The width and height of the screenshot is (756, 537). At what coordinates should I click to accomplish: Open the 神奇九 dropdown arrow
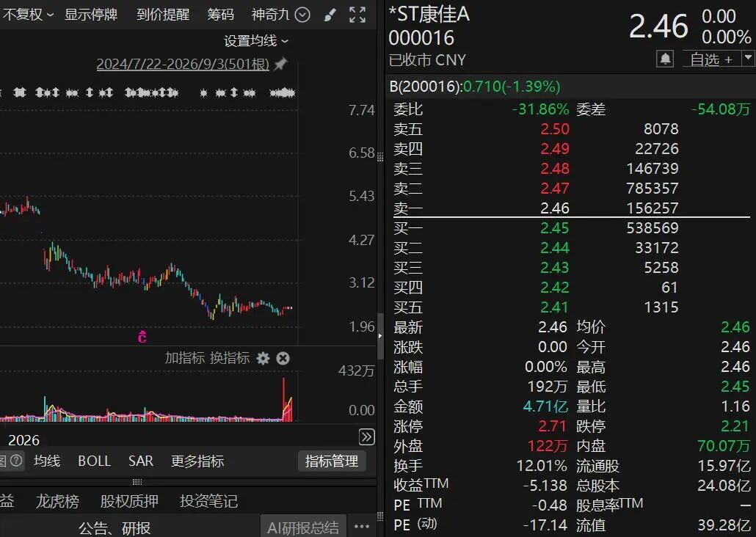pos(302,15)
